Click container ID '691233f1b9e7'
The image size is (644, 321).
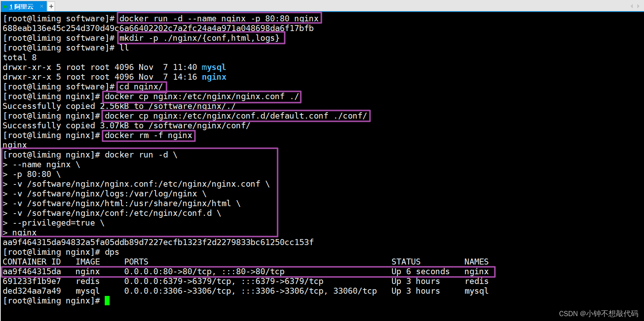32,281
